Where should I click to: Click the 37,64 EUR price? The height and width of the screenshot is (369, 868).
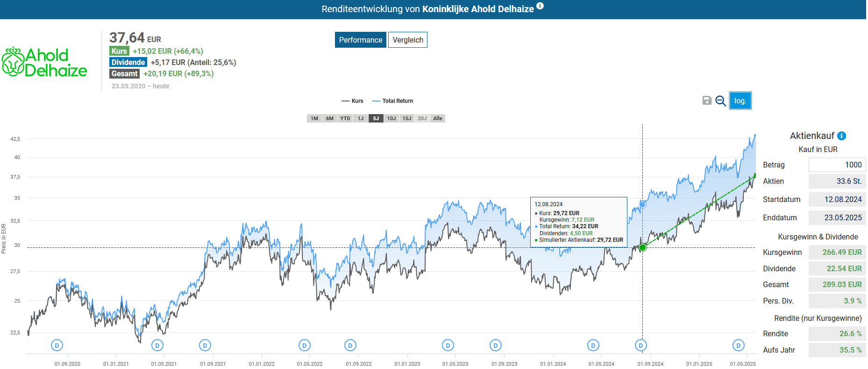[135, 37]
